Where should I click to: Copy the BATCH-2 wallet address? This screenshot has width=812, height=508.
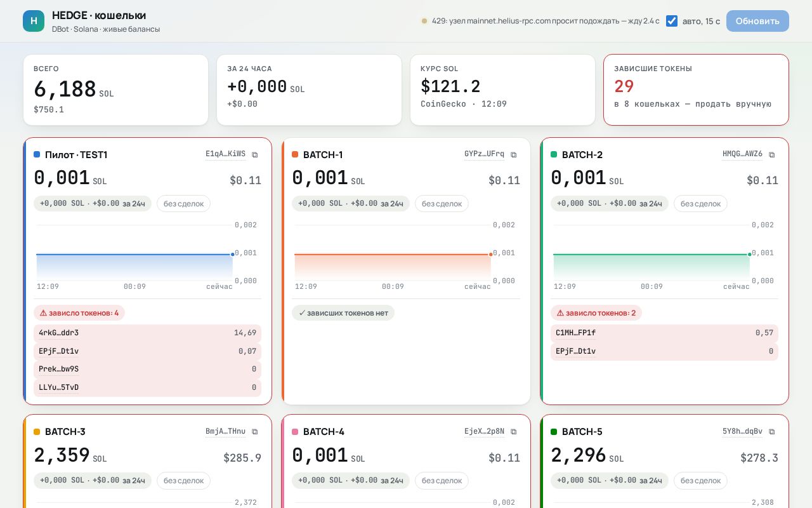click(772, 155)
